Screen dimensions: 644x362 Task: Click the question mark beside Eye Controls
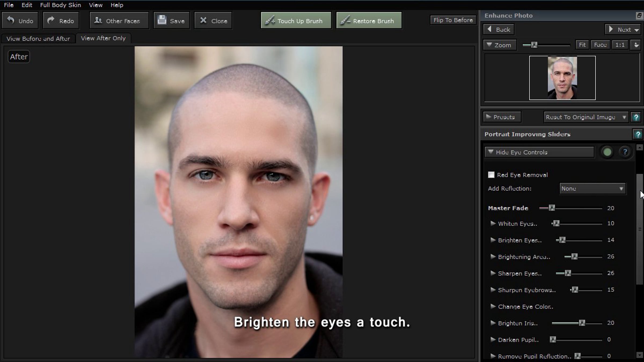(x=625, y=152)
